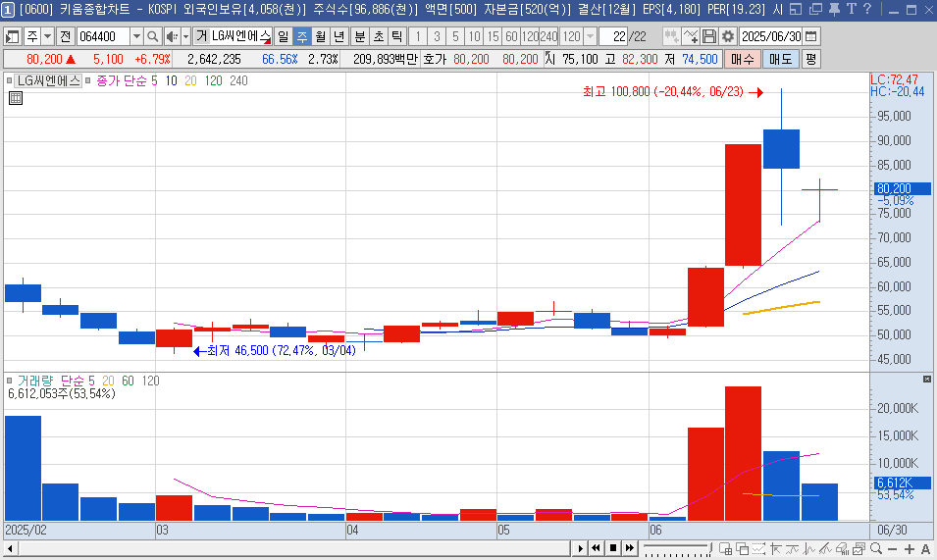Image resolution: width=937 pixels, height=560 pixels.
Task: Expand the 주 type dropdown arrow
Action: click(47, 36)
